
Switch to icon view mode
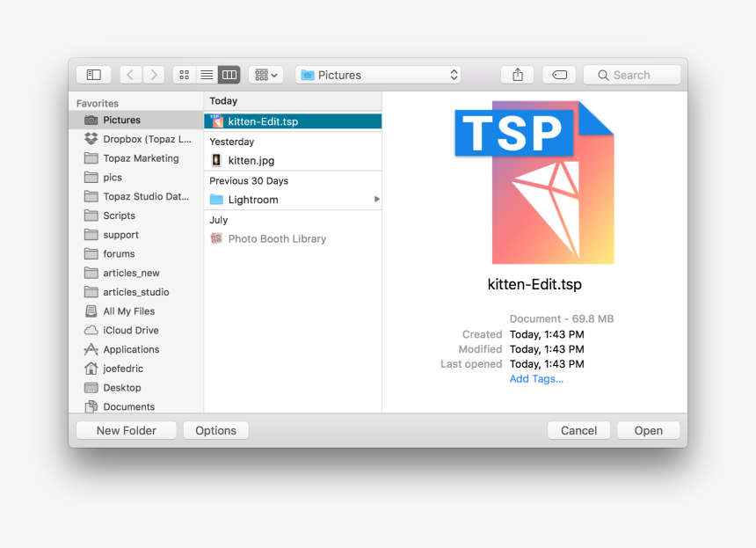184,74
